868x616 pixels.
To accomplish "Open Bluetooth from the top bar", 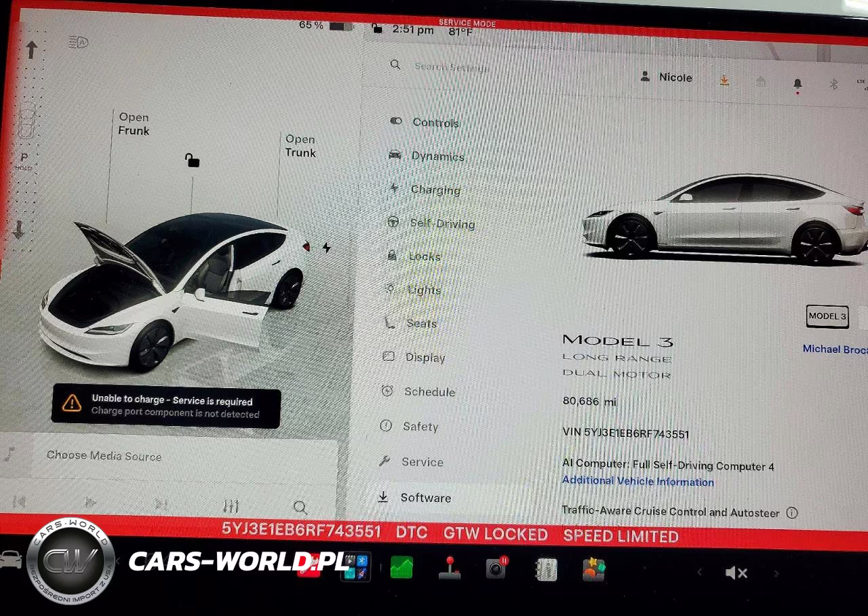I will (834, 84).
